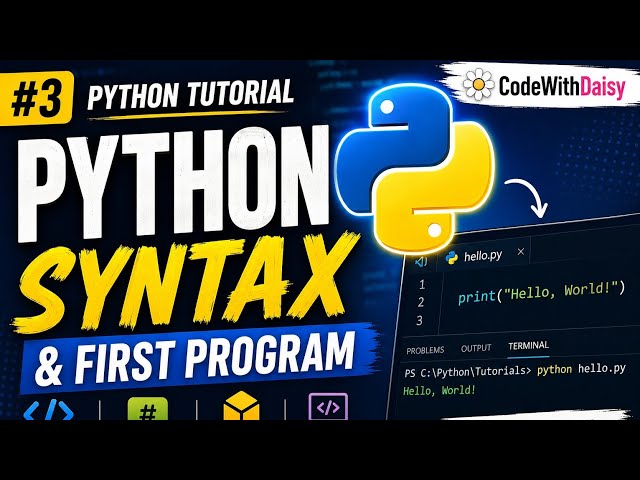Click the green 'Hello, World!' terminal output
Image resolution: width=640 pixels, height=480 pixels.
click(440, 391)
